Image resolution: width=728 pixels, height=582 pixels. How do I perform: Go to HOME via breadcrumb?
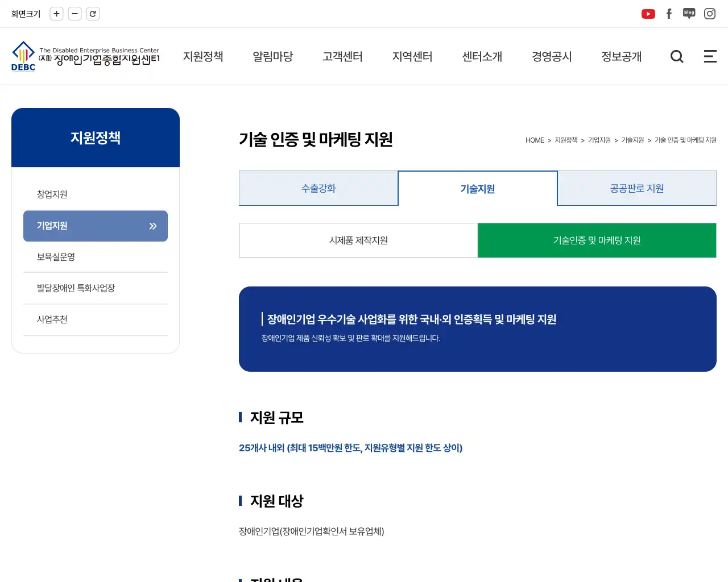(x=535, y=140)
